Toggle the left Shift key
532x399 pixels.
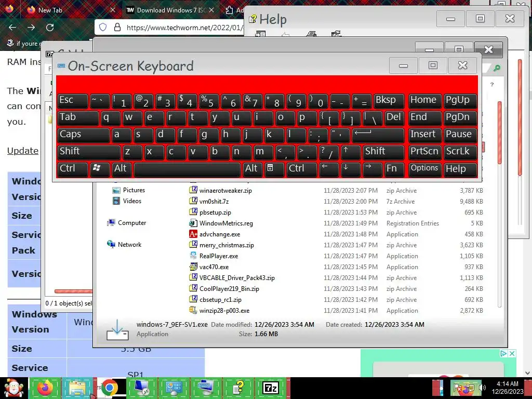tap(89, 153)
